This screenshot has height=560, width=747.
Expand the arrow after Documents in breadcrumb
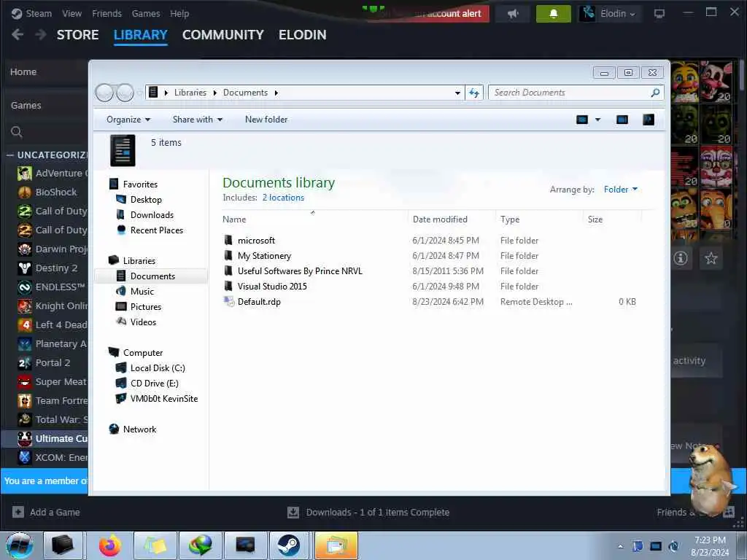[276, 93]
